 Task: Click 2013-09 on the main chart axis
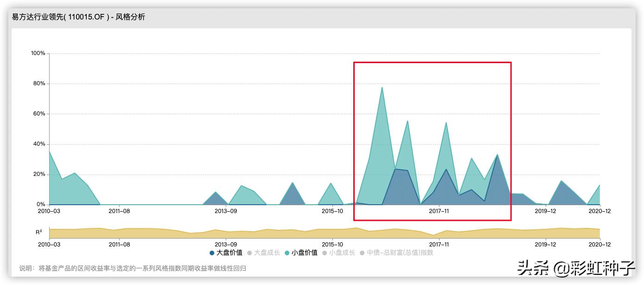click(x=226, y=211)
